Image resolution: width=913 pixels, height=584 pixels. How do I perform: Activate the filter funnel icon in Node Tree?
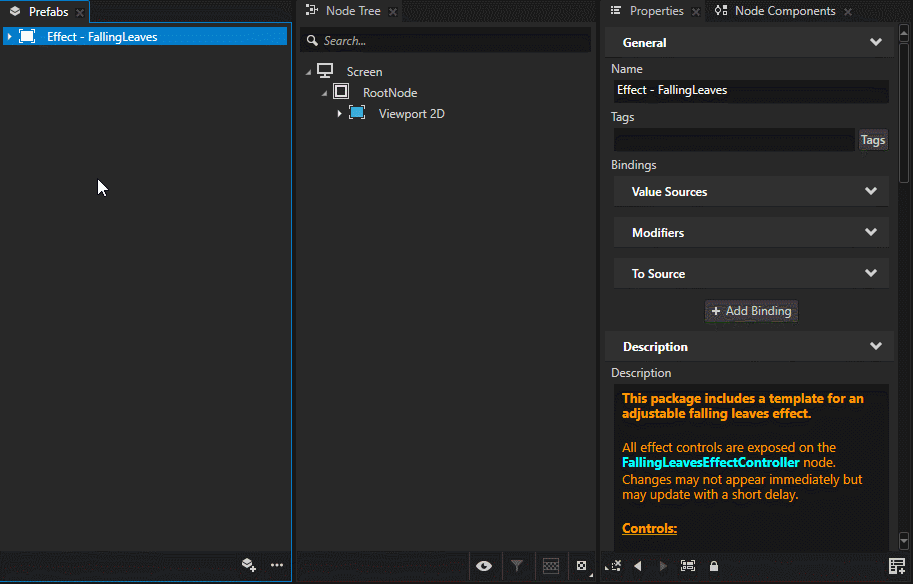516,565
